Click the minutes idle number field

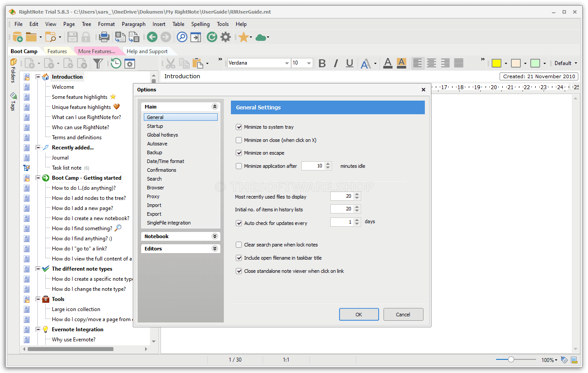313,166
